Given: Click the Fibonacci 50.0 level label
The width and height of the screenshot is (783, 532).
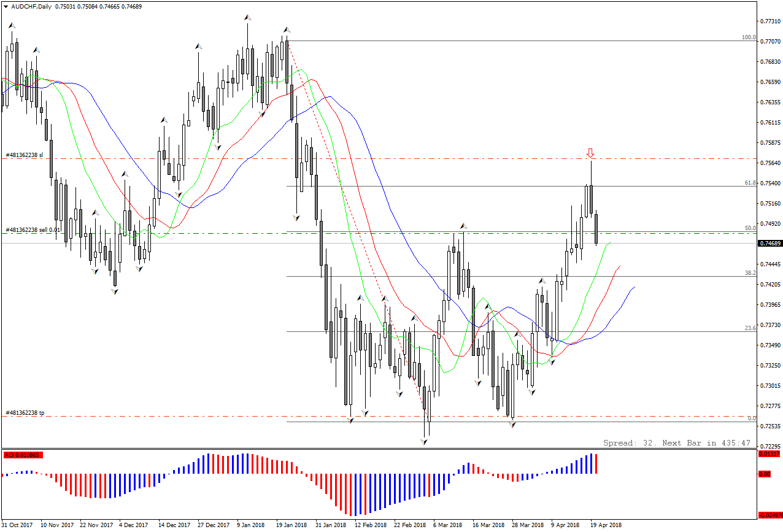Looking at the screenshot, I should tap(750, 228).
